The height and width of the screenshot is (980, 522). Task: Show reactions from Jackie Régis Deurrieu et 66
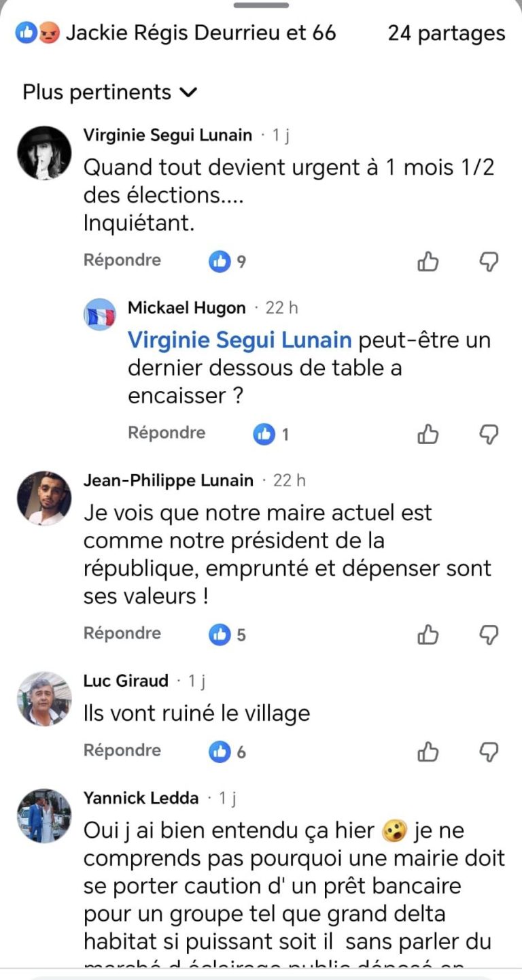[x=177, y=33]
